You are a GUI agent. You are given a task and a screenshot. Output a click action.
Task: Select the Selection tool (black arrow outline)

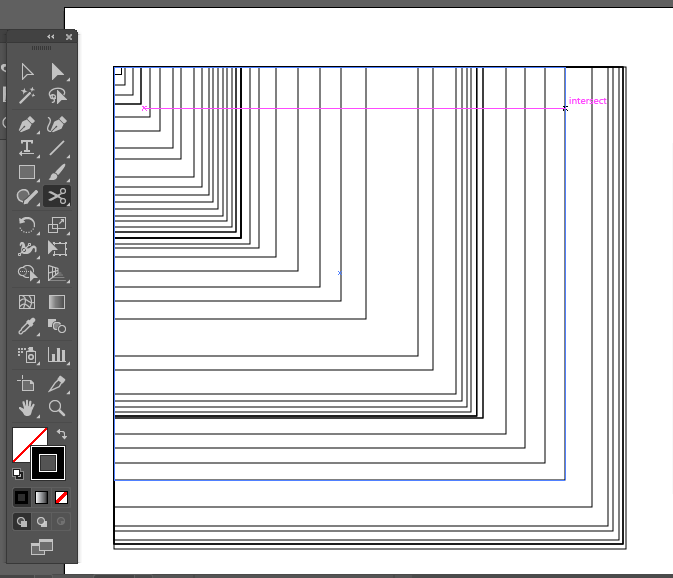tap(27, 72)
